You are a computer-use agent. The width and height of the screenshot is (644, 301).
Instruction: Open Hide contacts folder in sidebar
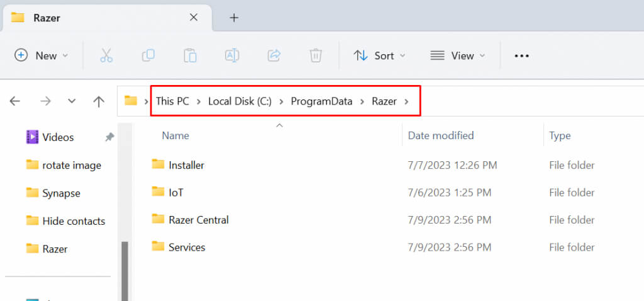[65, 221]
